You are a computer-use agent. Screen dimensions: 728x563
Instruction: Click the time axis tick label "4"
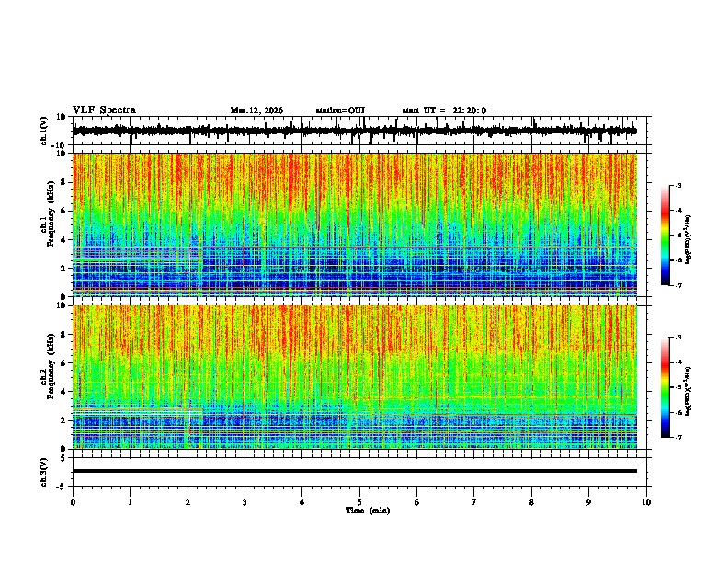(302, 502)
